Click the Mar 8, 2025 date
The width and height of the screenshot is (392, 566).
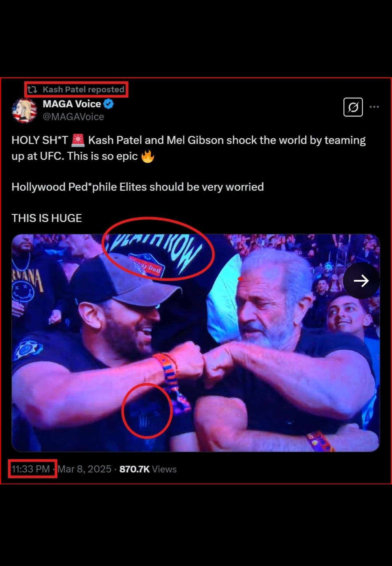click(84, 469)
